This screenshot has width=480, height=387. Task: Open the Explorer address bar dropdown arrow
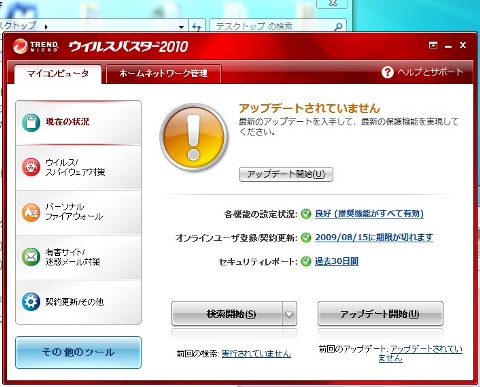(181, 27)
